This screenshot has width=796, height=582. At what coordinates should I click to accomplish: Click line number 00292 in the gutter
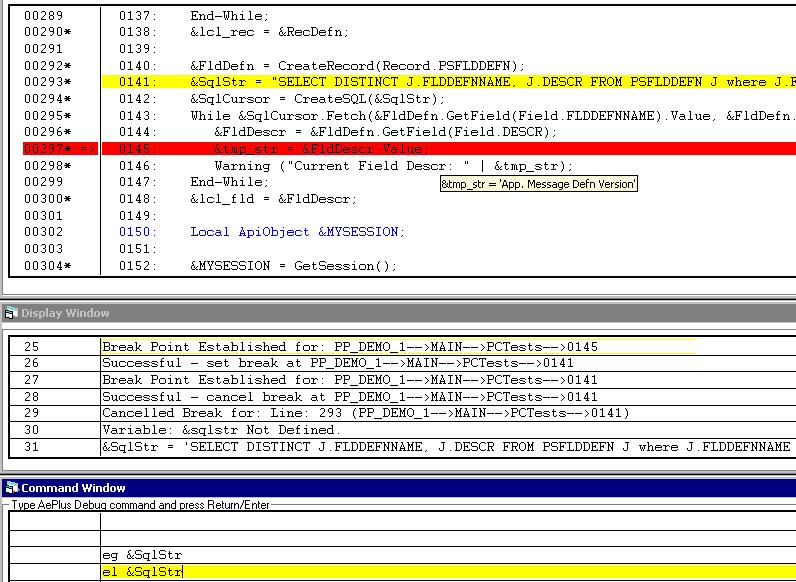43,66
